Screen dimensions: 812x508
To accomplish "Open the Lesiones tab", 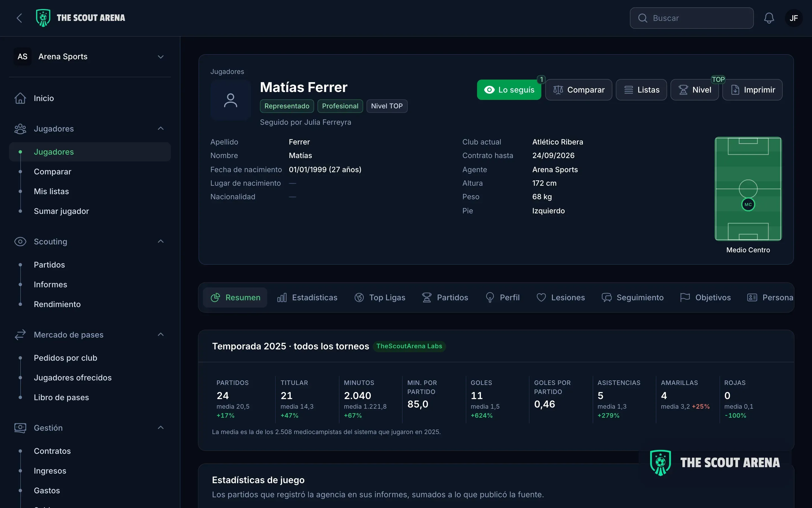I will pos(560,298).
